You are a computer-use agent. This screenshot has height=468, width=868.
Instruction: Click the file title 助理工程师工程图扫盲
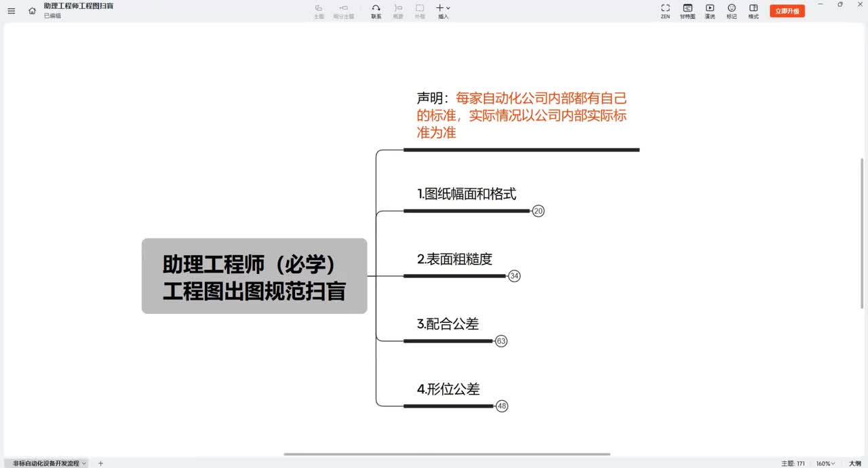point(79,6)
